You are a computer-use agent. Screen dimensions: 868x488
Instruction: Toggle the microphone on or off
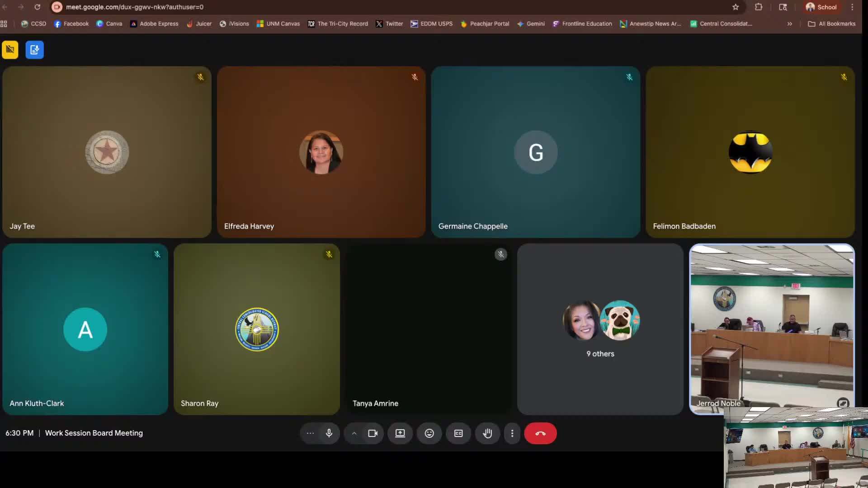click(329, 433)
